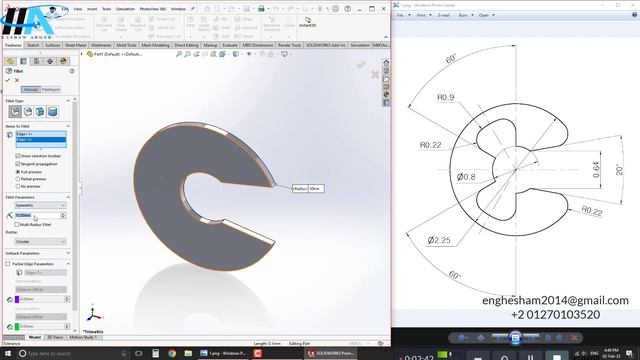Viewport: 640px width, 360px height.
Task: Open Fillet PropertyManager help icon
Action: (72, 71)
